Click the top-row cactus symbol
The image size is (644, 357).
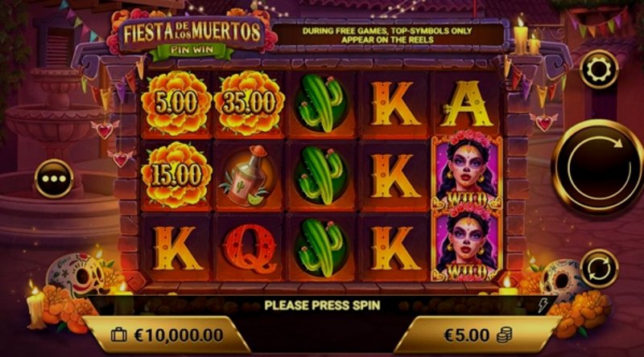point(321,104)
